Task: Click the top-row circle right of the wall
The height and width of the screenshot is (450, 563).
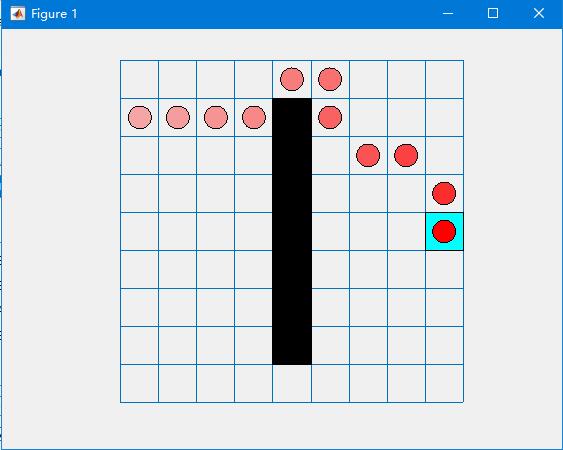Action: pyautogui.click(x=330, y=79)
